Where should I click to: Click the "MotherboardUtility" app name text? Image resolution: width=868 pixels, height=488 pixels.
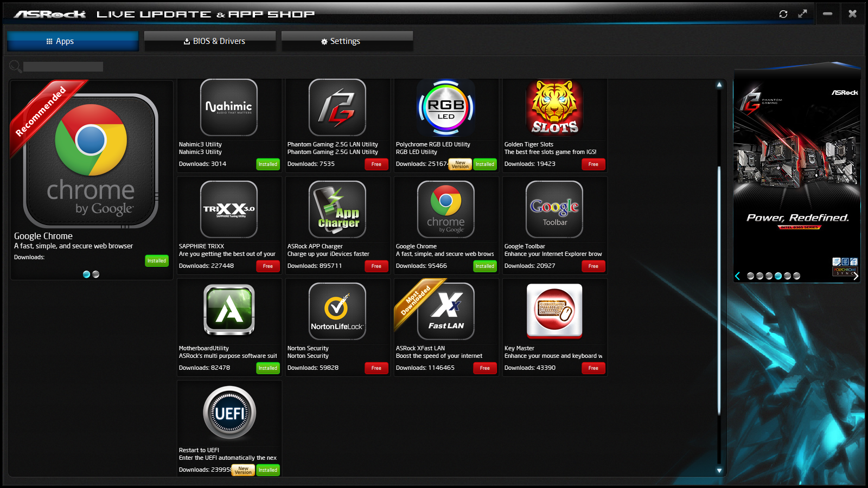(x=204, y=349)
